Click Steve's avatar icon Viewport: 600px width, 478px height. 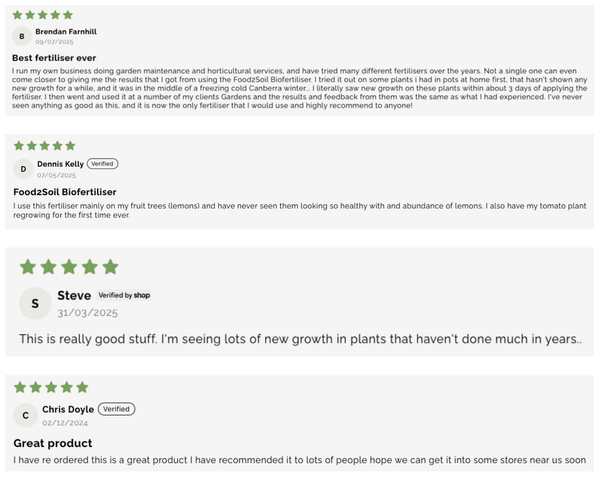35,303
